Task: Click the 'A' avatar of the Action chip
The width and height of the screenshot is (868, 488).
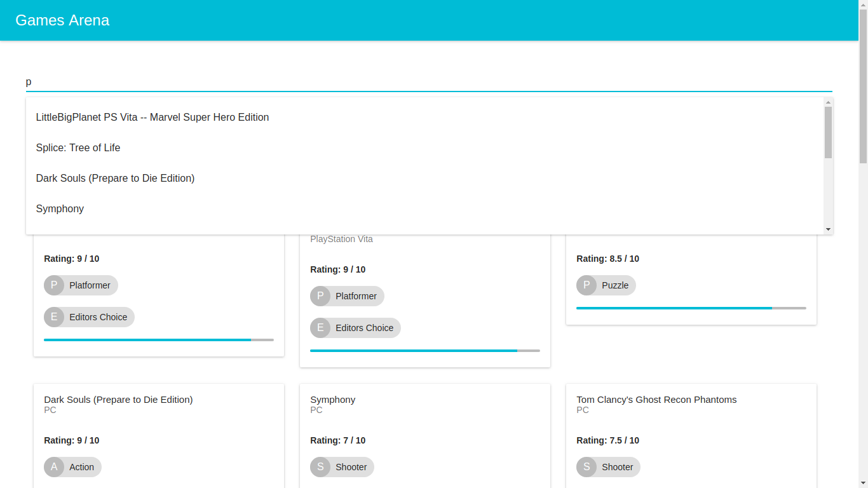Action: [x=54, y=467]
